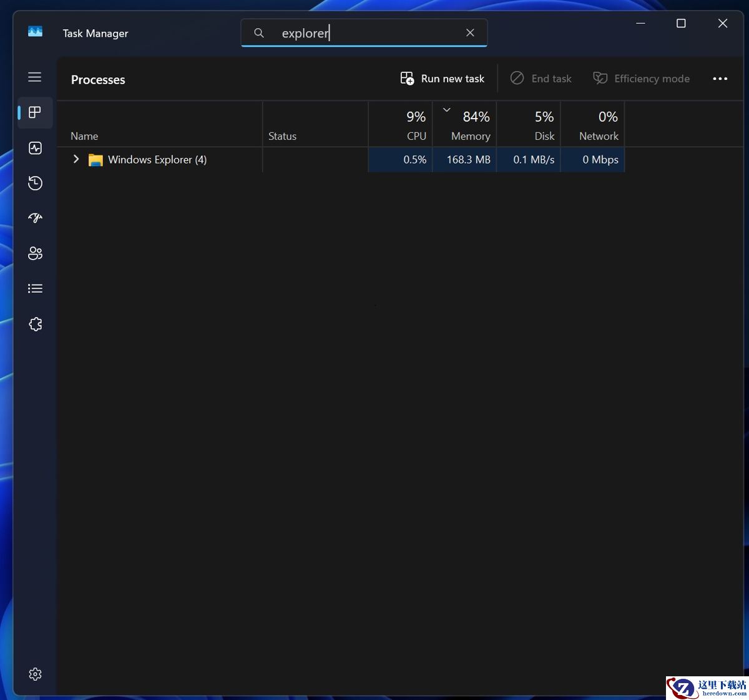
Task: Sort processes by Memory column
Action: tap(470, 136)
